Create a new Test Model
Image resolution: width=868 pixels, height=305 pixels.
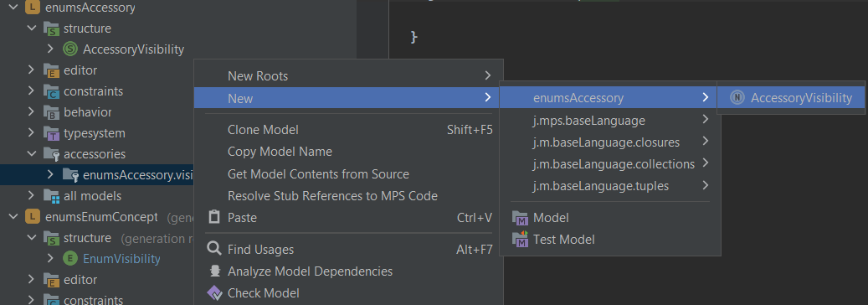tap(610, 240)
